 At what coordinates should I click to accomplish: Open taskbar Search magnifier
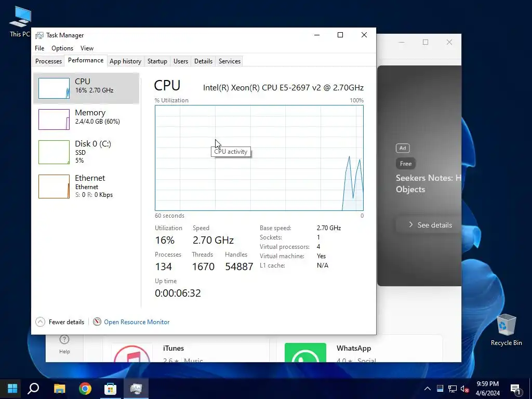[x=33, y=389]
